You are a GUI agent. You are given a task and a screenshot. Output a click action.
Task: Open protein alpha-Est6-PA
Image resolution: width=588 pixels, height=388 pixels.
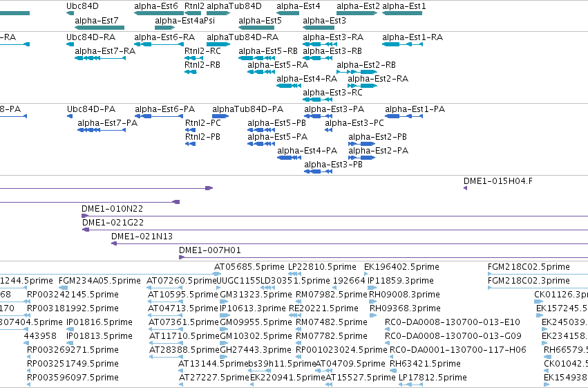pos(165,109)
